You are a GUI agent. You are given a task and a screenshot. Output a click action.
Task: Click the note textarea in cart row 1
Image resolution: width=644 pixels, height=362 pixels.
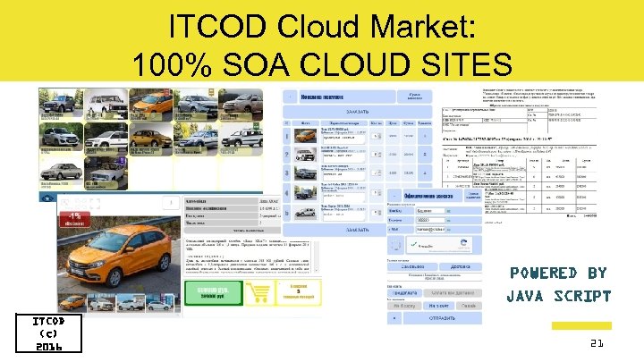343,139
